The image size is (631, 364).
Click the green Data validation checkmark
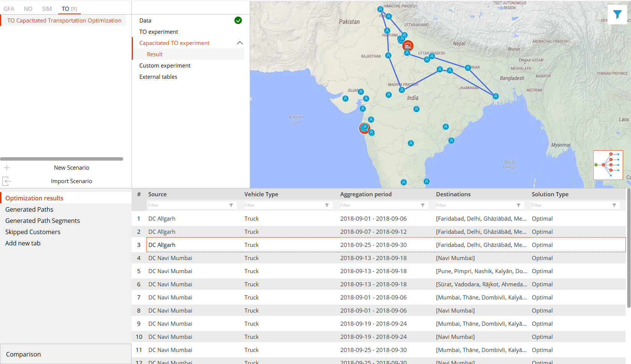click(x=238, y=20)
